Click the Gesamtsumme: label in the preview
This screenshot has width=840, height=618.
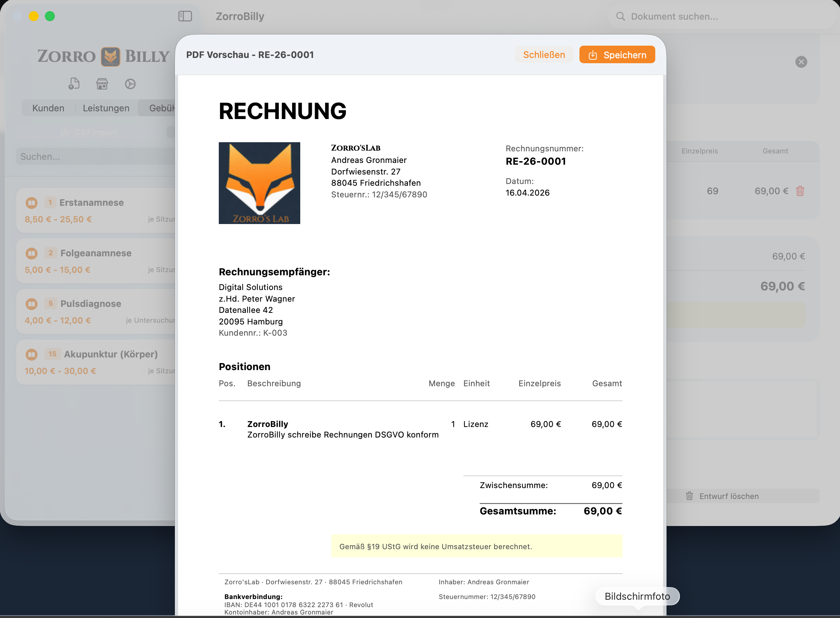(518, 511)
